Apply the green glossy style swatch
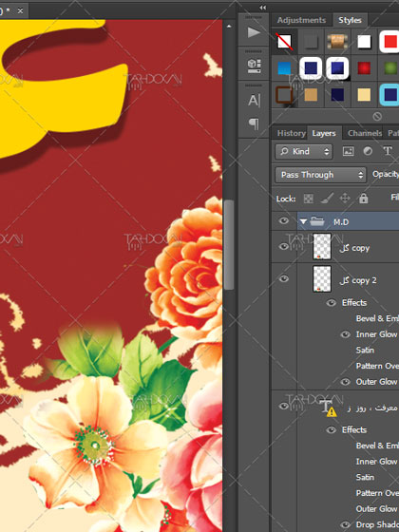 coord(390,68)
